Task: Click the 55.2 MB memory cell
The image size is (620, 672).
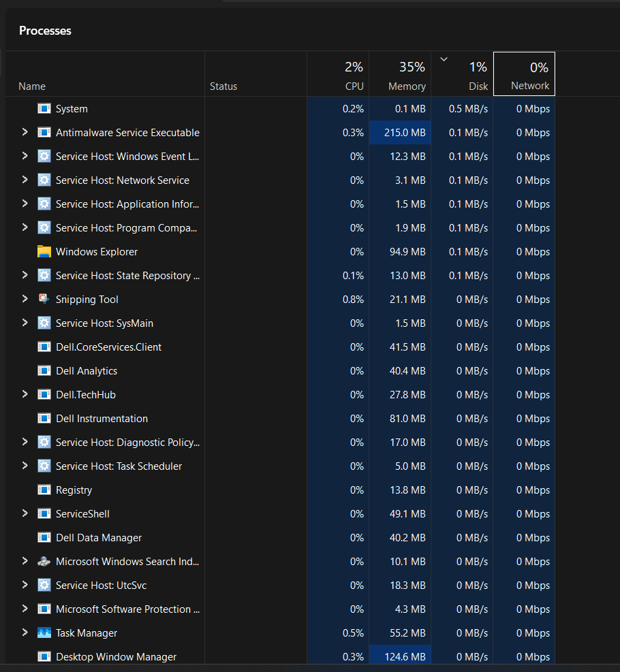Action: [x=400, y=633]
